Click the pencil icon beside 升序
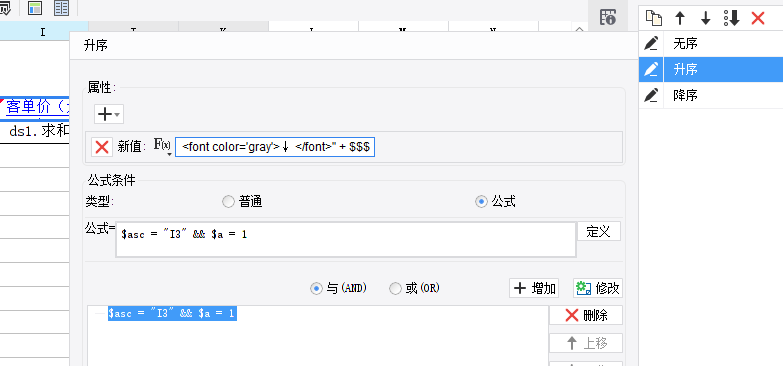The width and height of the screenshot is (783, 366). [x=651, y=69]
